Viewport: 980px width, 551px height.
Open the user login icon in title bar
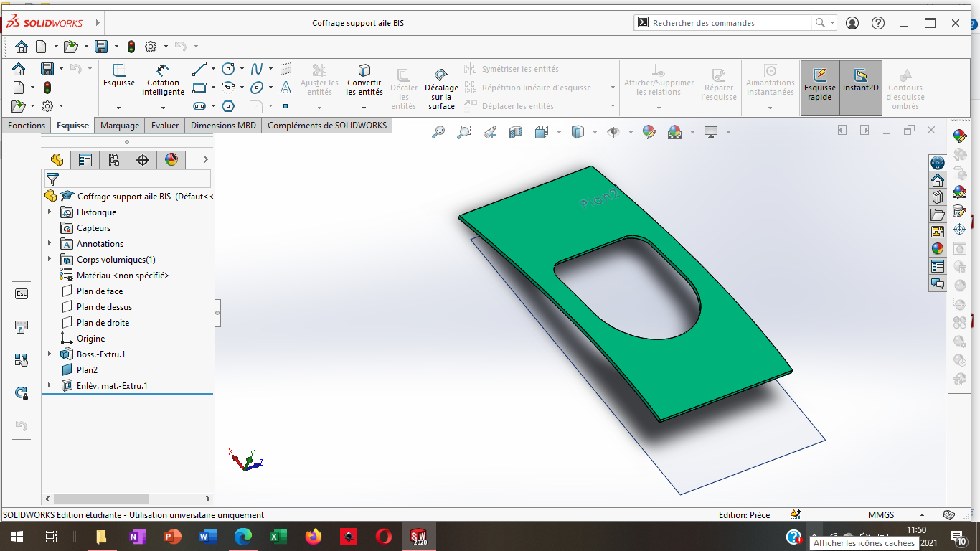[852, 23]
